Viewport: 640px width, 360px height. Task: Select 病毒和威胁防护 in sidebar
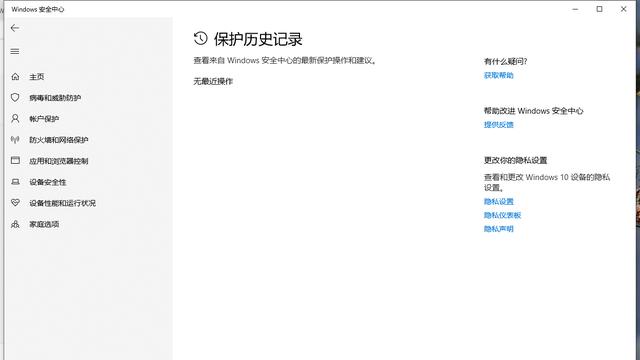(x=55, y=98)
